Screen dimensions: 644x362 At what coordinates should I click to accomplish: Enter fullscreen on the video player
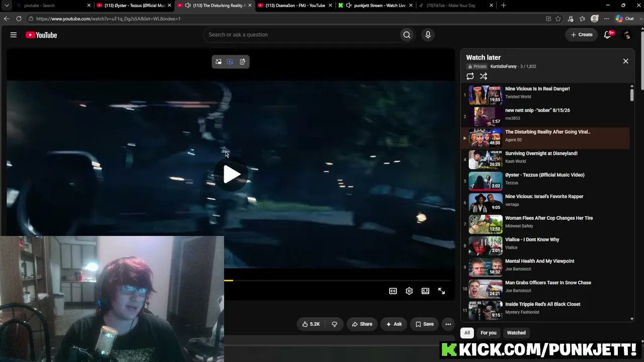click(441, 291)
